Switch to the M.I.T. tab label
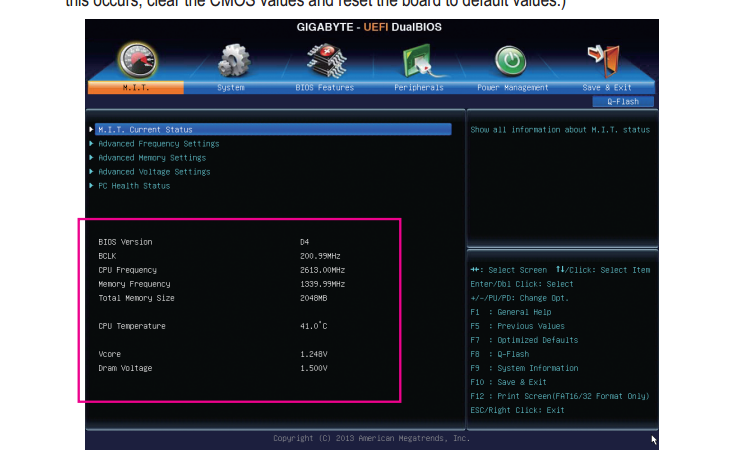 pyautogui.click(x=136, y=88)
